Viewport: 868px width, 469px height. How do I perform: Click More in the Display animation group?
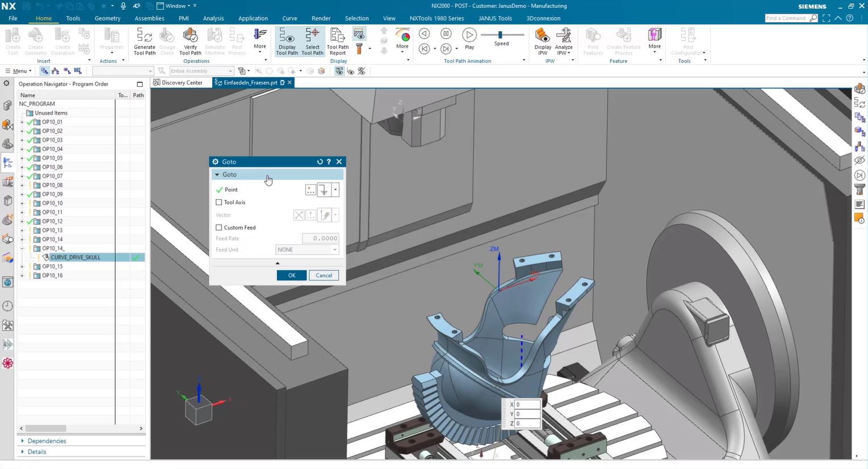tap(402, 40)
